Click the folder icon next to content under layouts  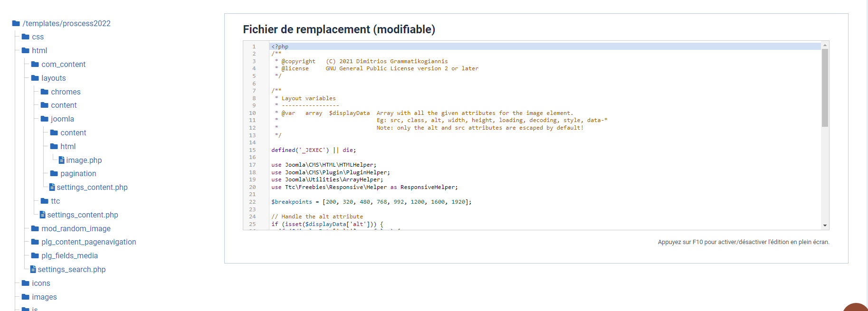pyautogui.click(x=45, y=105)
